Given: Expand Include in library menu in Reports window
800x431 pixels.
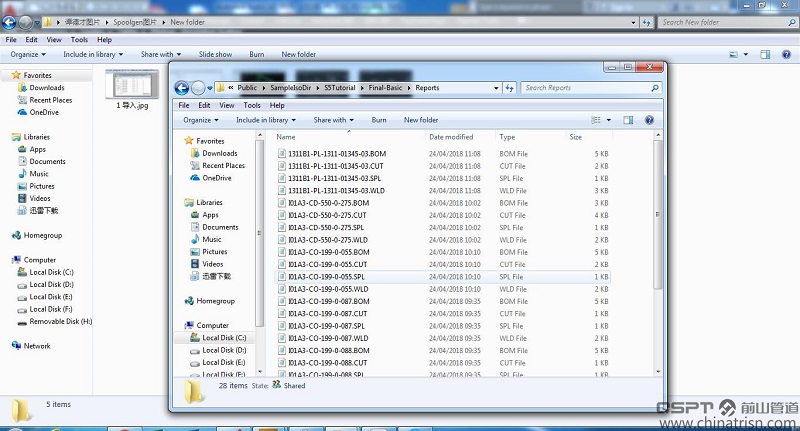Looking at the screenshot, I should pos(265,120).
